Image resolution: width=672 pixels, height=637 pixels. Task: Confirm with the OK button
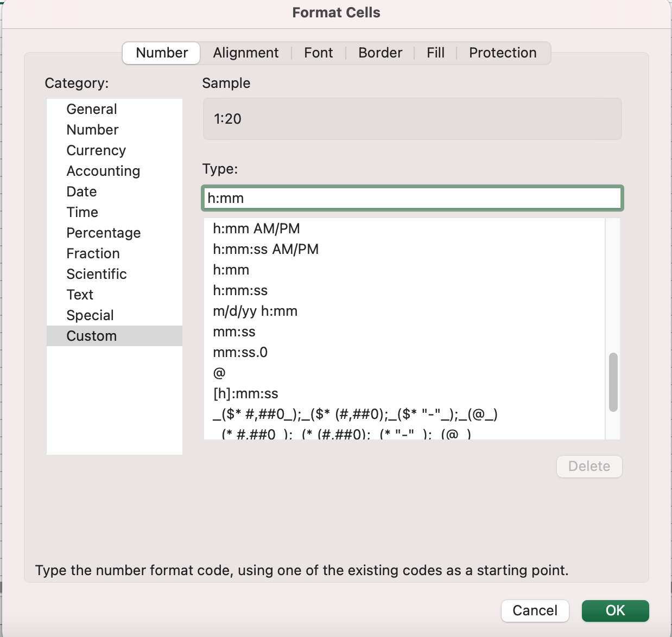(x=615, y=610)
